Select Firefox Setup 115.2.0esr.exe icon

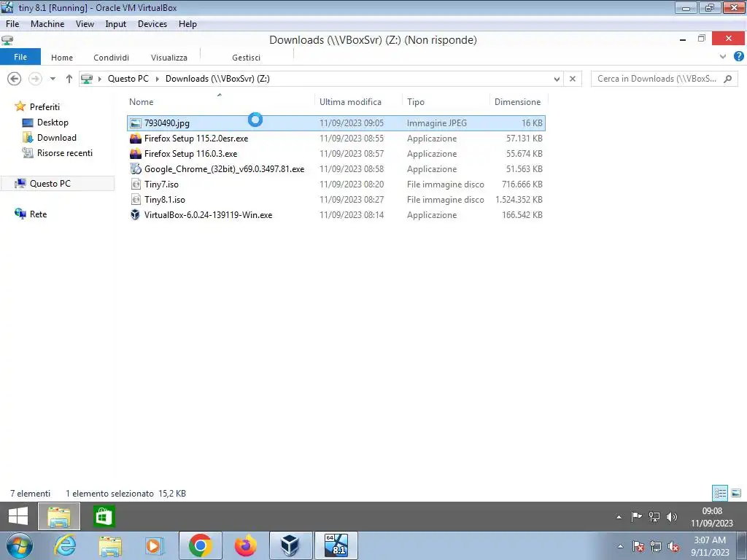(136, 139)
